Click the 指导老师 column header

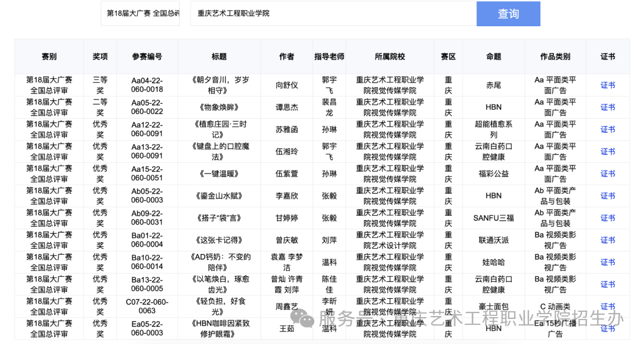pyautogui.click(x=329, y=57)
